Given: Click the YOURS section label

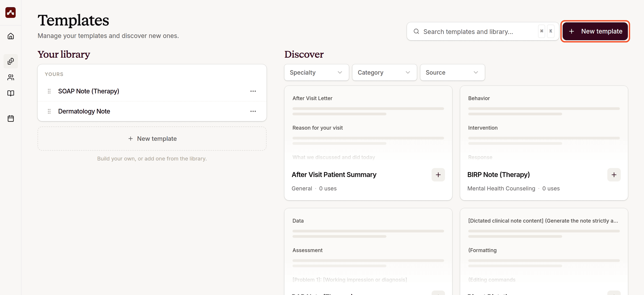Looking at the screenshot, I should pos(54,74).
